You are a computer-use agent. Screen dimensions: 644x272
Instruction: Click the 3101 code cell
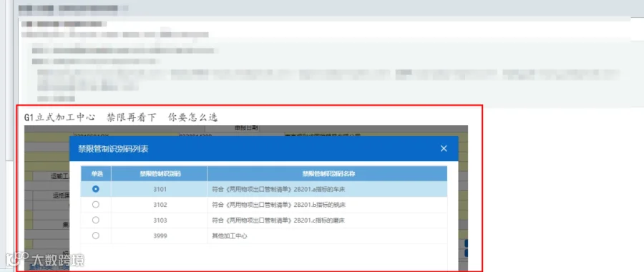click(x=159, y=189)
